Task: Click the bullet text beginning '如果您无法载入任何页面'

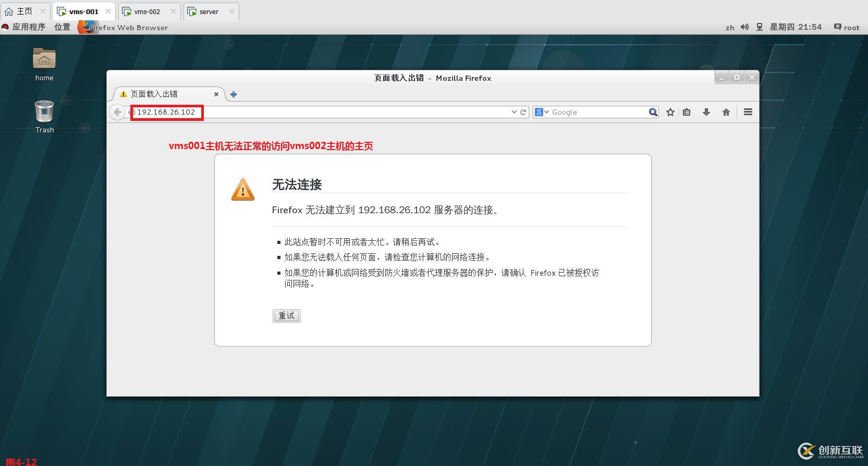Action: 388,257
